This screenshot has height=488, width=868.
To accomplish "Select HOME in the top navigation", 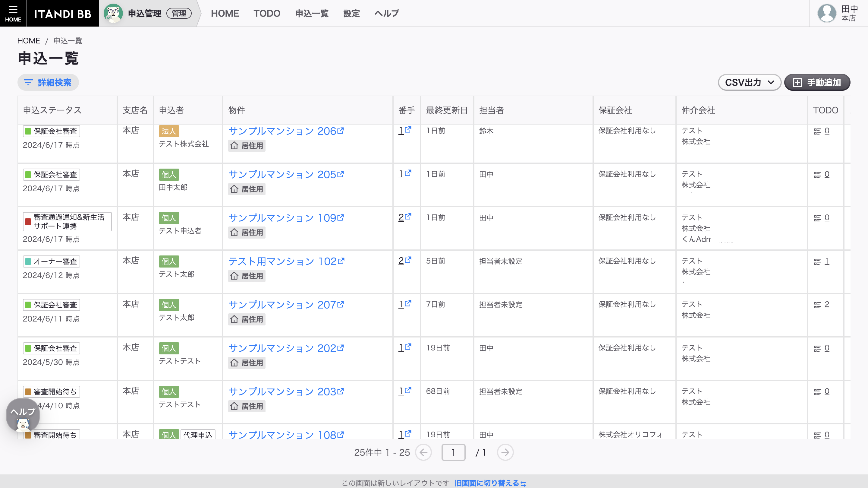I will [x=225, y=14].
